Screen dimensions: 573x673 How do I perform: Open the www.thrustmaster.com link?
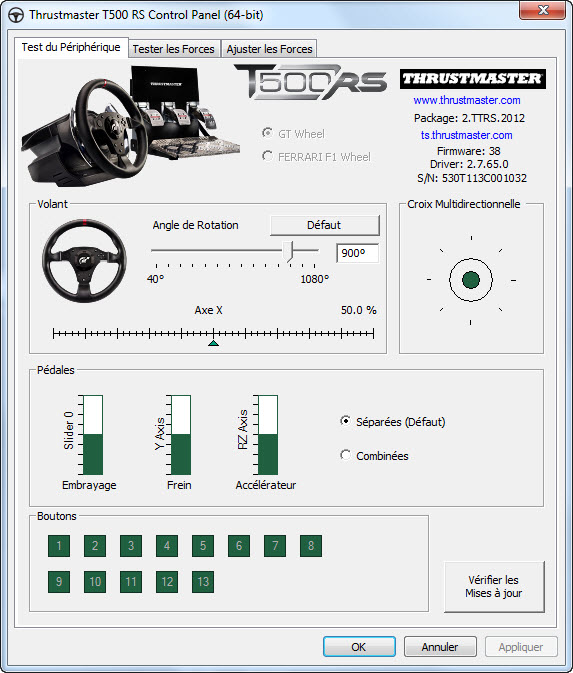pos(467,100)
